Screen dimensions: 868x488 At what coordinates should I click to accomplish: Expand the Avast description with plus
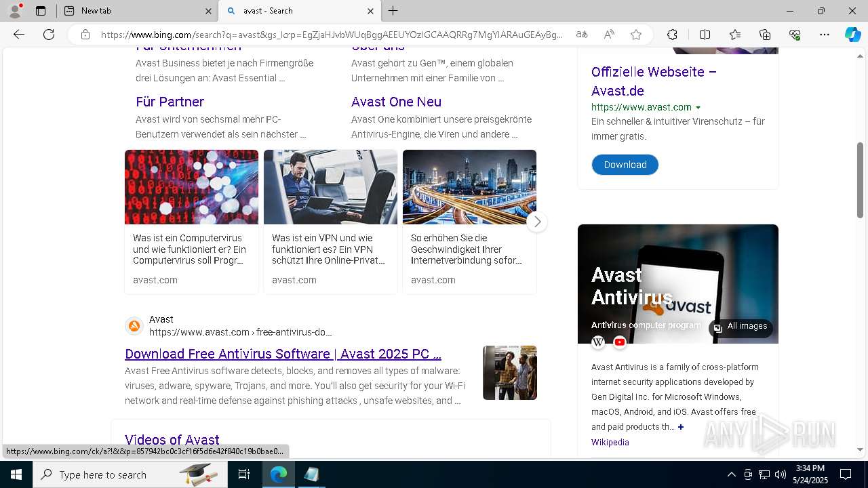pyautogui.click(x=681, y=427)
